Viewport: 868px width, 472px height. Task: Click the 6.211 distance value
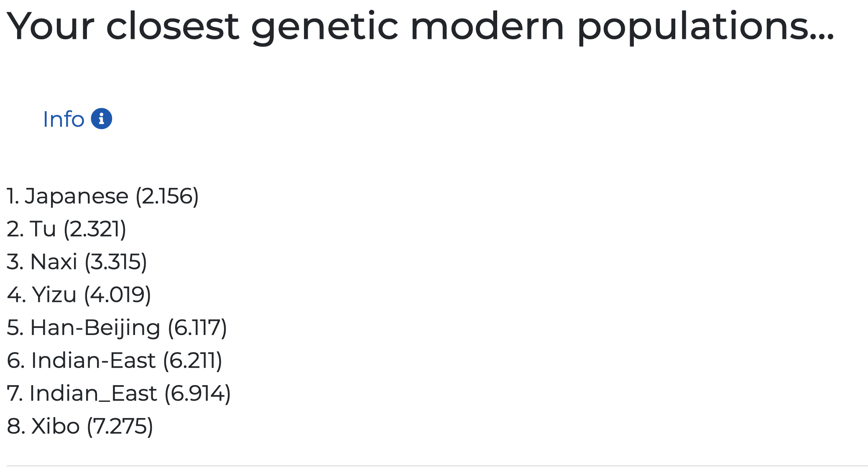(x=193, y=361)
